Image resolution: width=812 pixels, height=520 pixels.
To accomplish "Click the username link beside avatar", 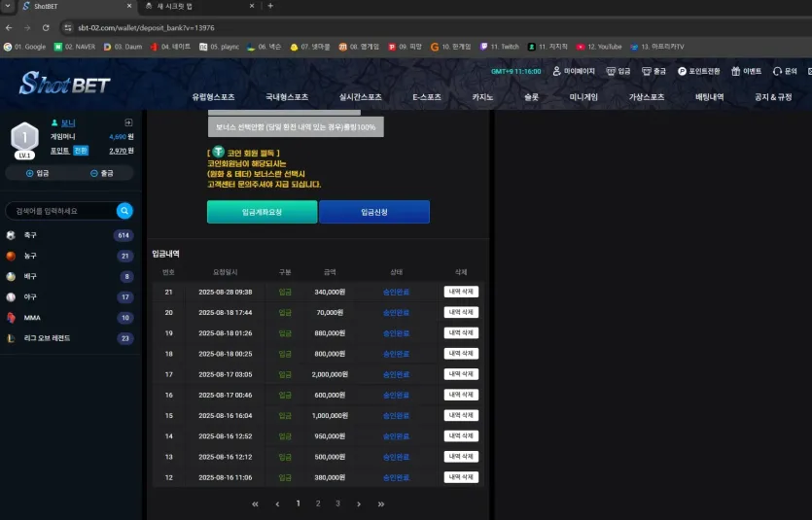I will point(68,123).
